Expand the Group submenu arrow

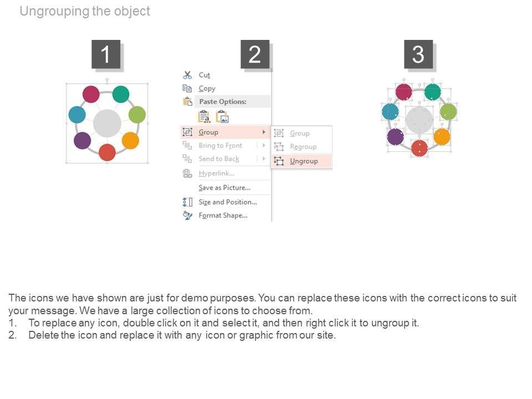pos(264,132)
